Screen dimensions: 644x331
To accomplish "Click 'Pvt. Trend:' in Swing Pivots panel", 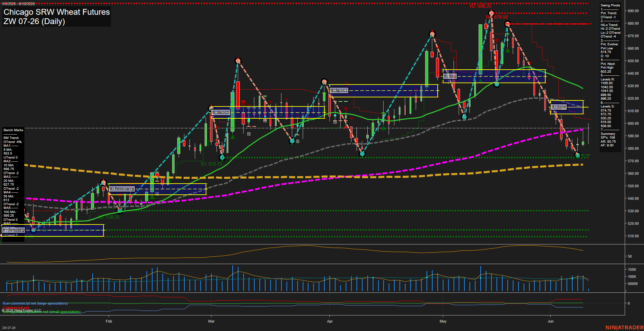I will click(x=609, y=13).
